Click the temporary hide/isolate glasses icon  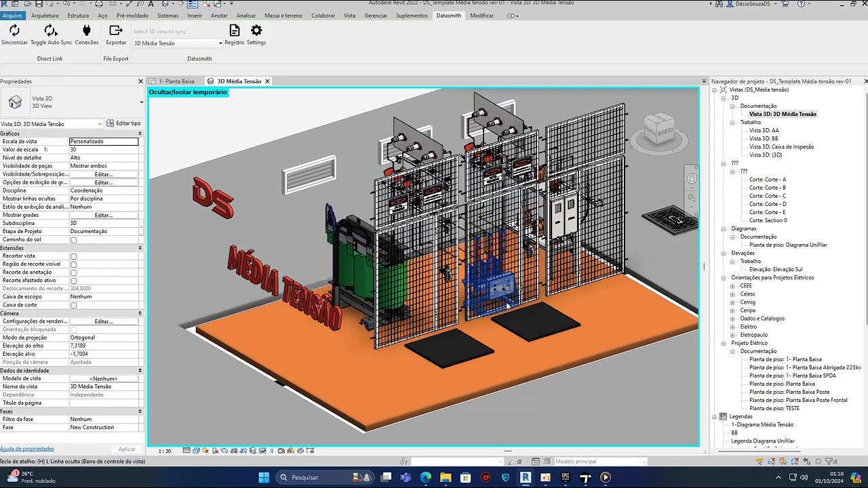(262, 451)
